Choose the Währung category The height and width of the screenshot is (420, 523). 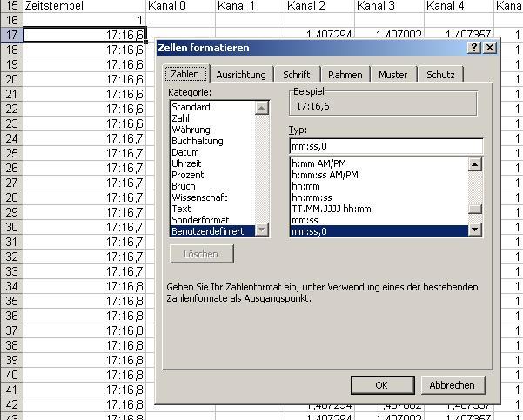click(212, 130)
